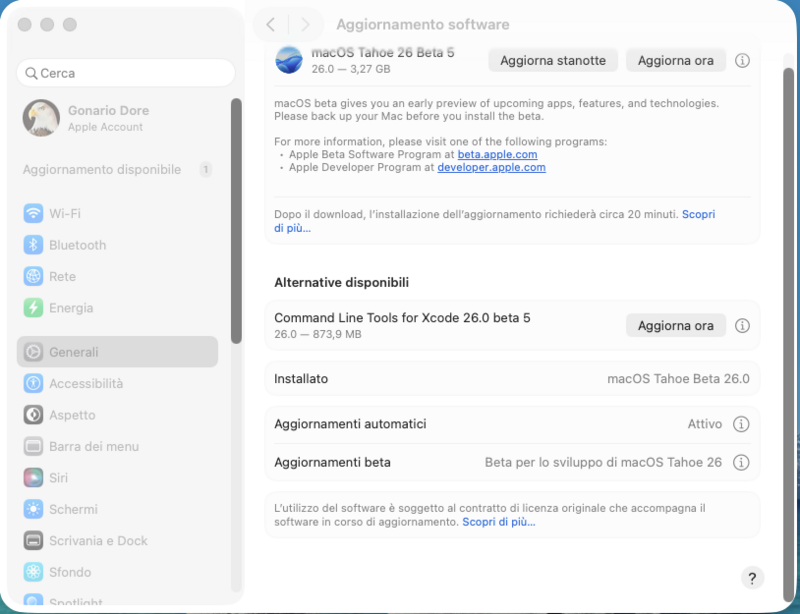800x614 pixels.
Task: Select the Schermi sun icon
Action: pyautogui.click(x=33, y=509)
